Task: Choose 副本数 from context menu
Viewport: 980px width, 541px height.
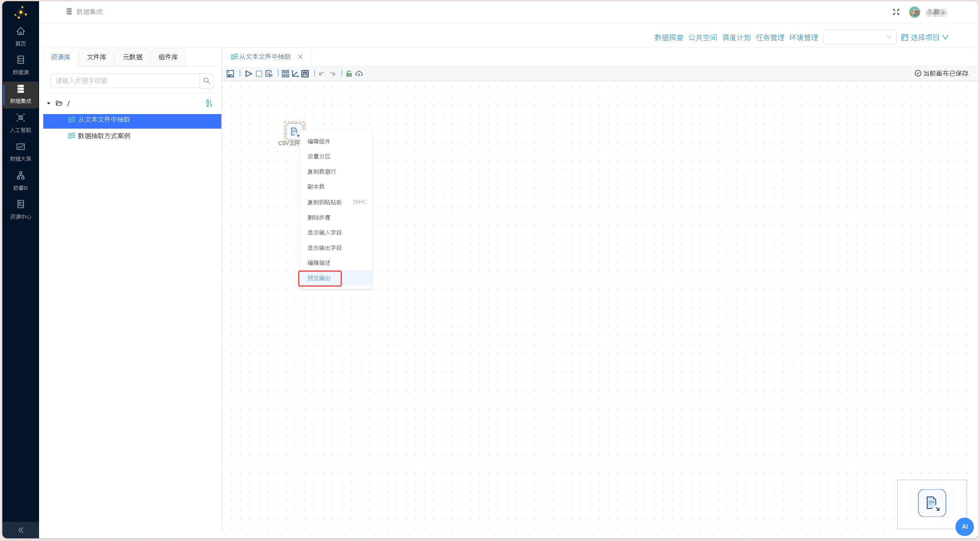Action: coord(336,187)
